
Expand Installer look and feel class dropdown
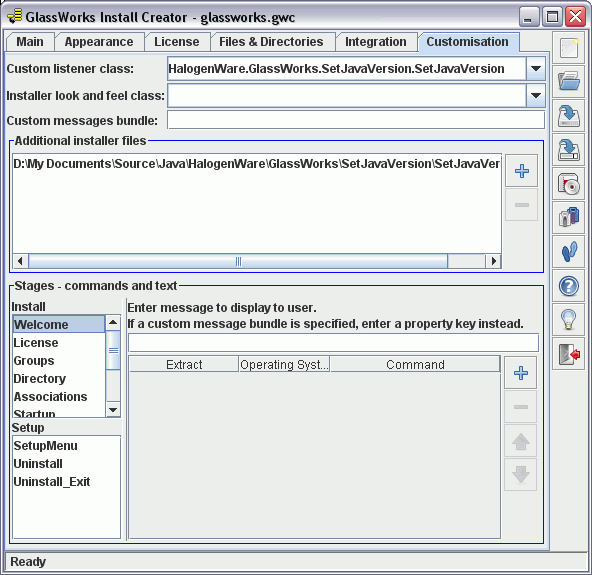pyautogui.click(x=536, y=96)
